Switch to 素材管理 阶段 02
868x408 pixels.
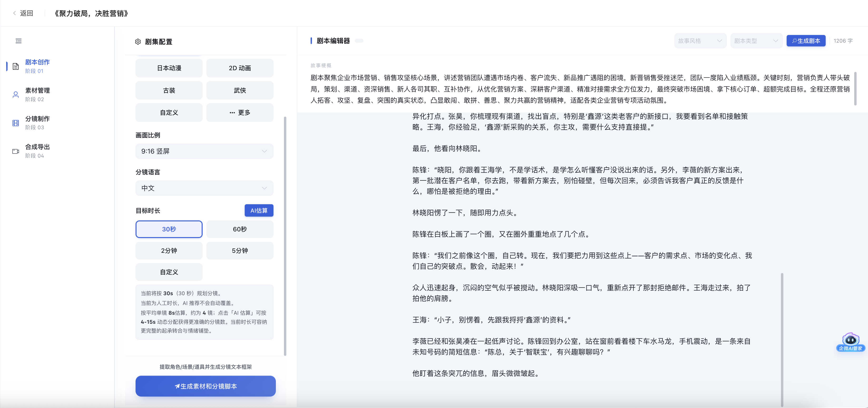click(37, 95)
